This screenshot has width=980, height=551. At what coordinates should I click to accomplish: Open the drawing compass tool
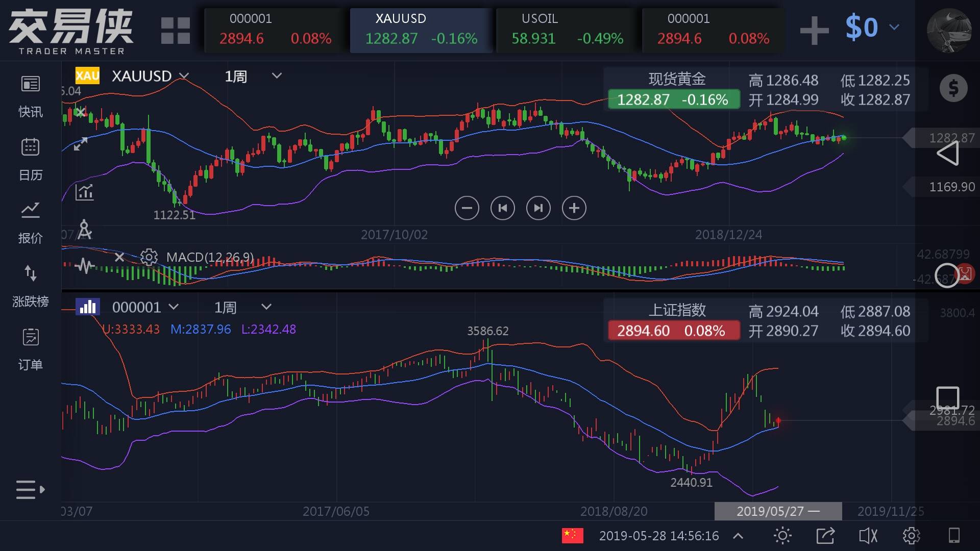coord(84,230)
